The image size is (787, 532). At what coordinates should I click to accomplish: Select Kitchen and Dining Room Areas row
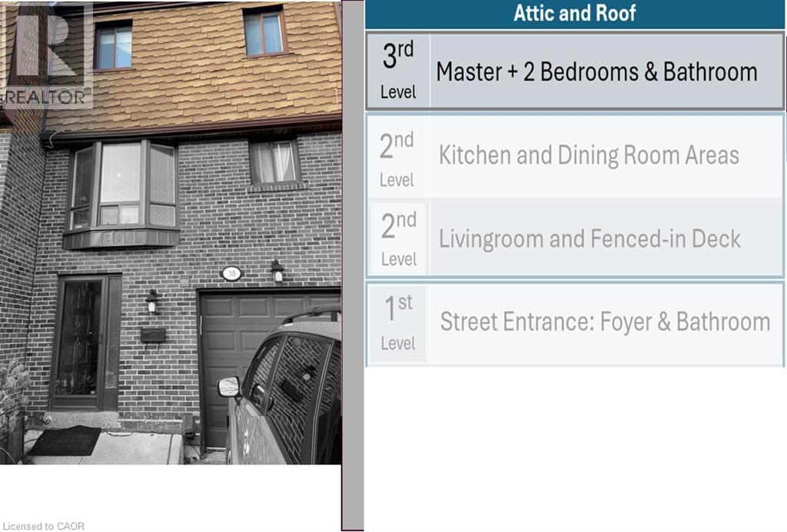[575, 156]
